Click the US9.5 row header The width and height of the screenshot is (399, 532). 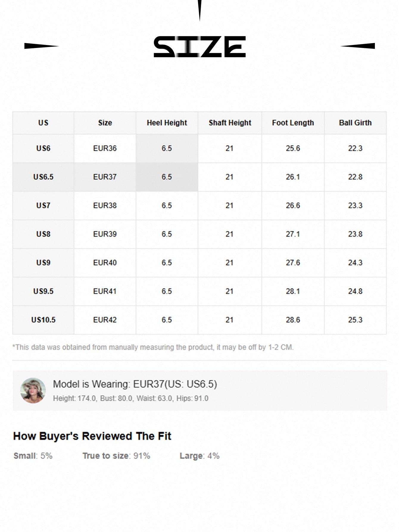[x=43, y=291]
